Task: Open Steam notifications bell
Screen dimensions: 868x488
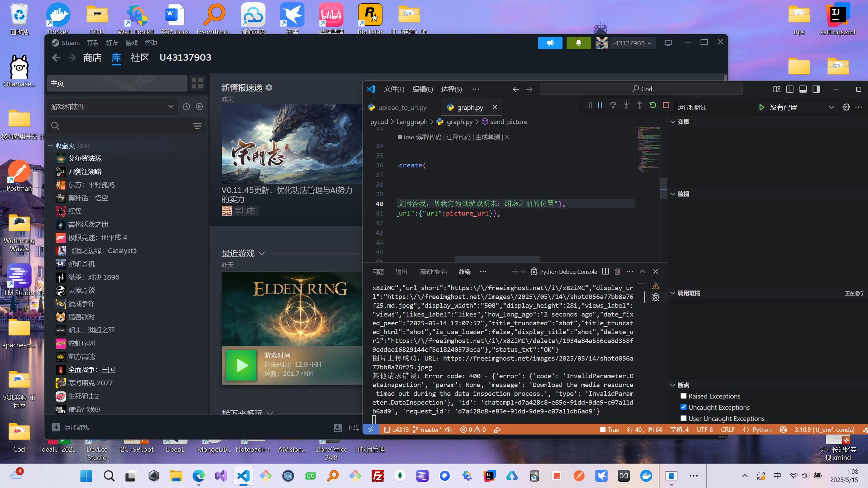Action: coord(578,43)
